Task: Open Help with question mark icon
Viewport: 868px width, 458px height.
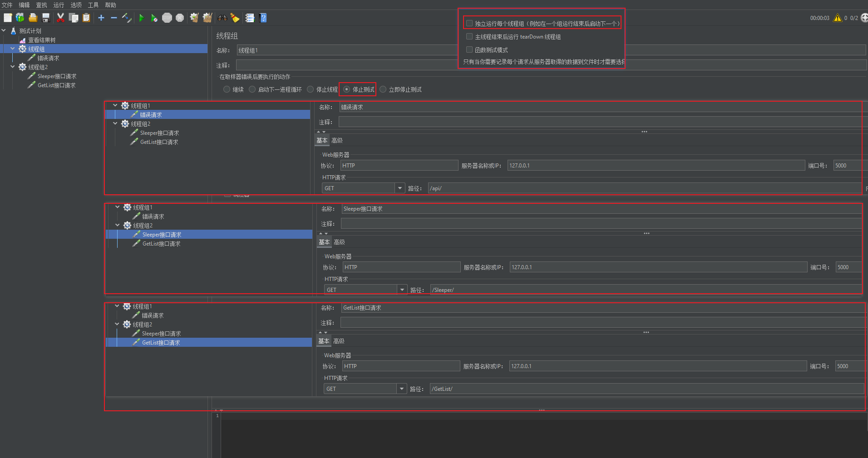Action: pyautogui.click(x=263, y=18)
